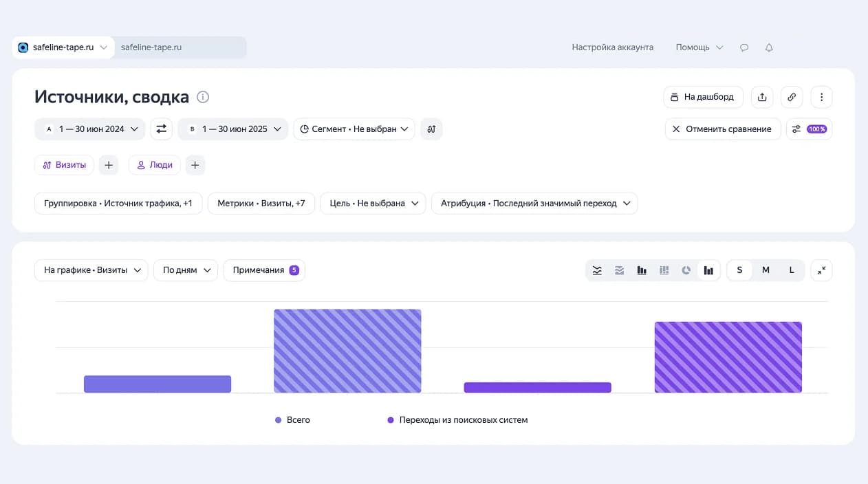
Task: Open the chat feedback bubble icon
Action: pyautogui.click(x=744, y=47)
